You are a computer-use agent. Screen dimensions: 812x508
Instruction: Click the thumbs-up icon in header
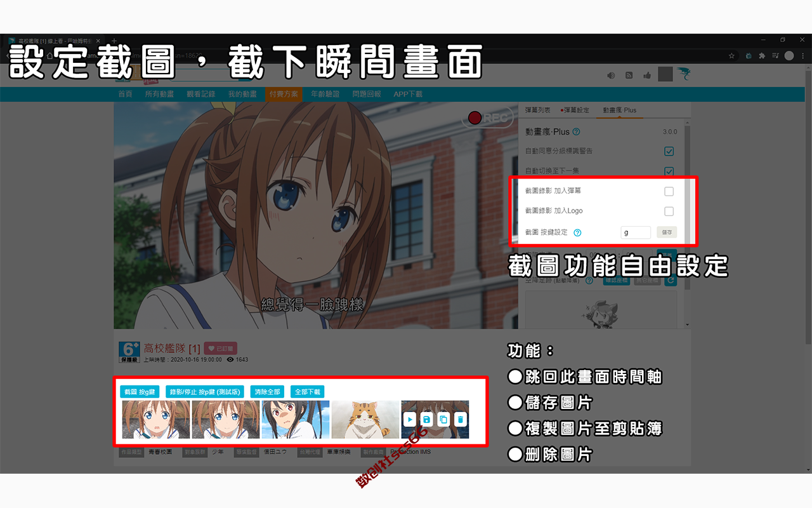[647, 75]
